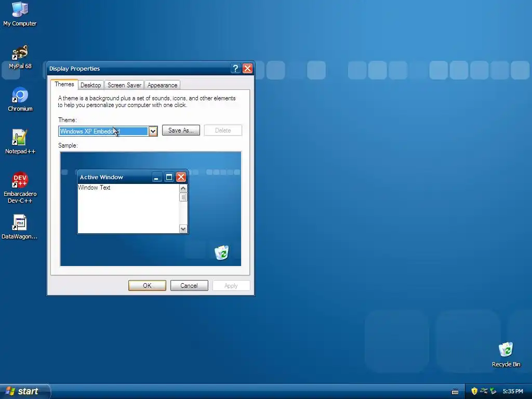This screenshot has width=532, height=399.
Task: Select the Notepad++ desktop shortcut
Action: (x=20, y=142)
